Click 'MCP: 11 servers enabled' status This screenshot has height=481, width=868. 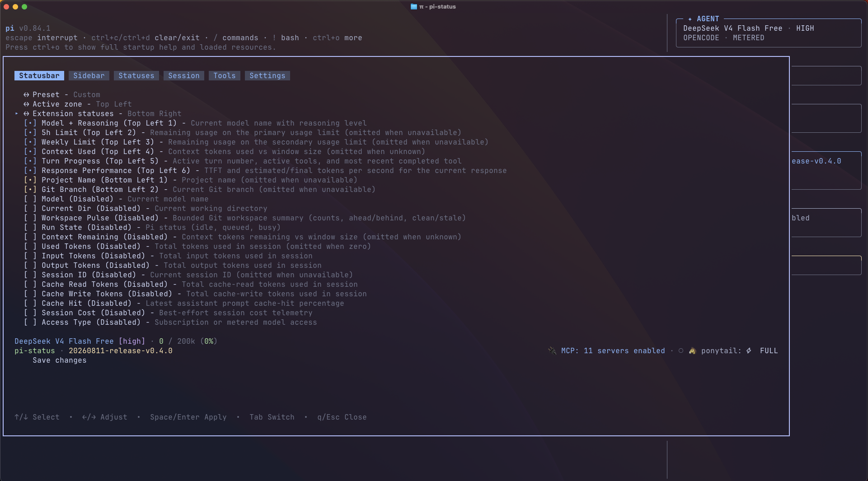(x=613, y=351)
